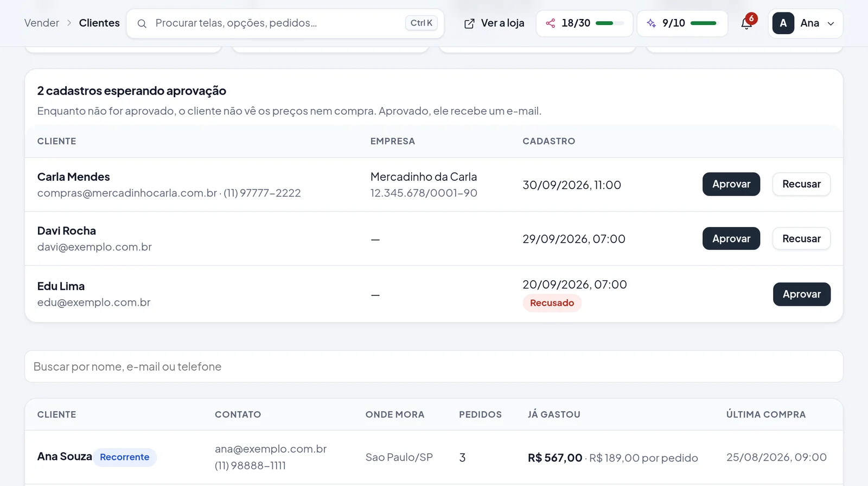This screenshot has height=486, width=868.
Task: Refuse Carla Mendes registration
Action: pyautogui.click(x=801, y=184)
